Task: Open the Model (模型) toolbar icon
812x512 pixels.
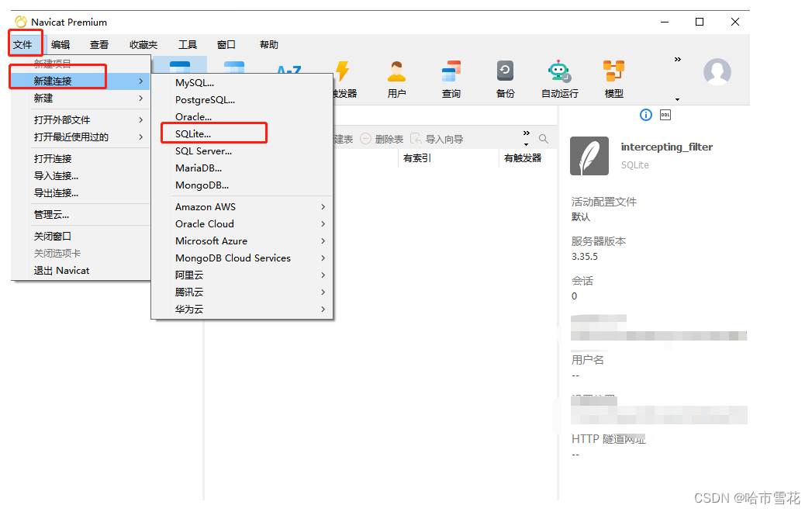Action: tap(613, 71)
